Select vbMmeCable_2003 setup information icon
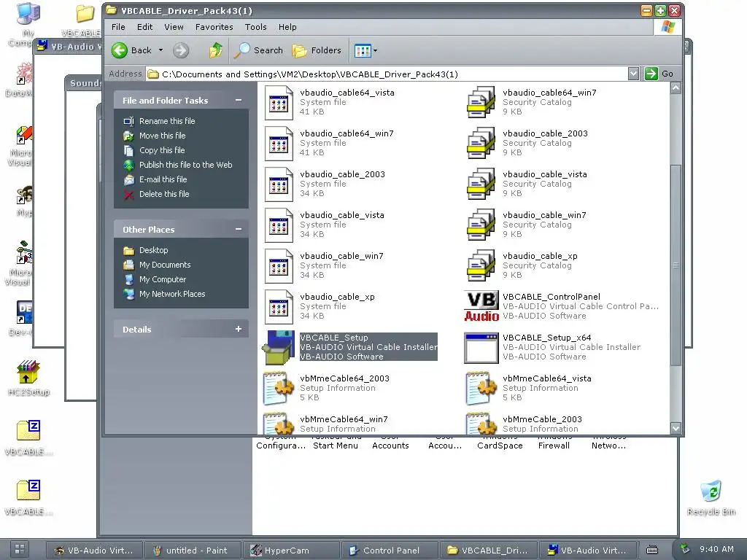Viewport: 747px width, 560px height. click(481, 423)
